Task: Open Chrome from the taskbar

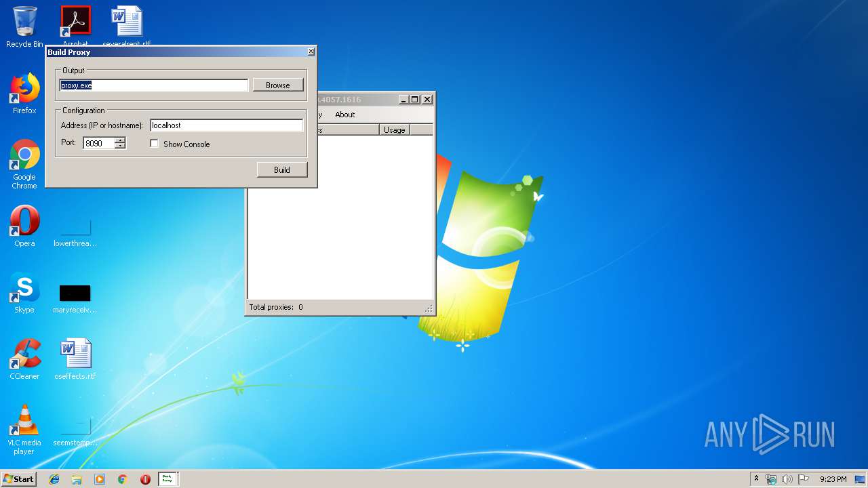Action: pyautogui.click(x=123, y=479)
